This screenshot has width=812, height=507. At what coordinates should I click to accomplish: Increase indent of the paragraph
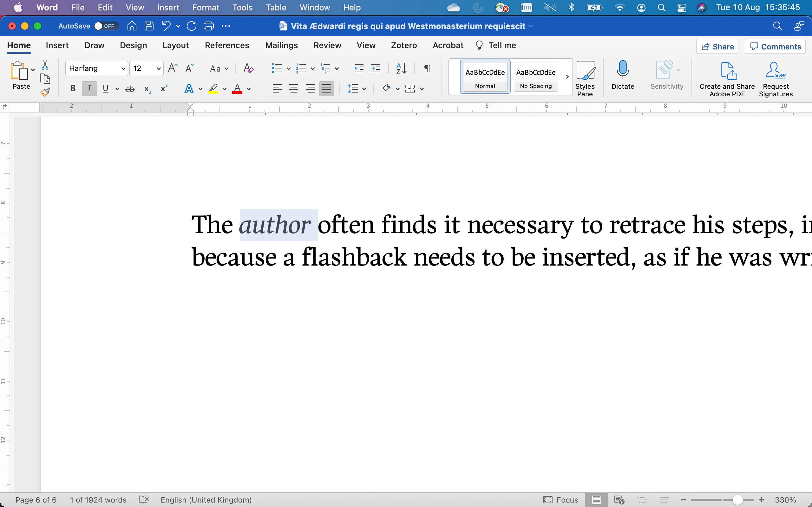376,68
